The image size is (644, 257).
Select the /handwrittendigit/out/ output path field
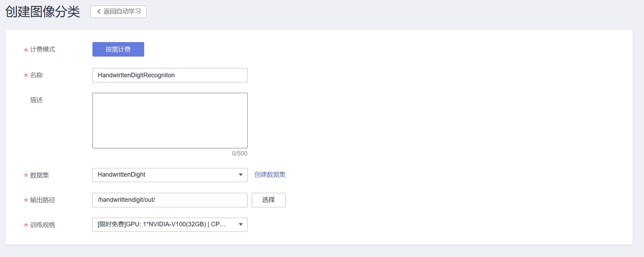pos(169,200)
